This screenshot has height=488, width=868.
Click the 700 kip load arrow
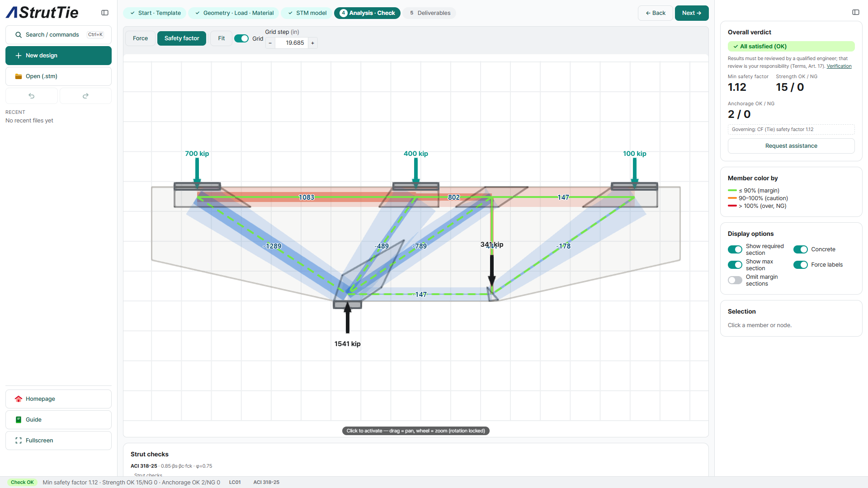pyautogui.click(x=197, y=173)
